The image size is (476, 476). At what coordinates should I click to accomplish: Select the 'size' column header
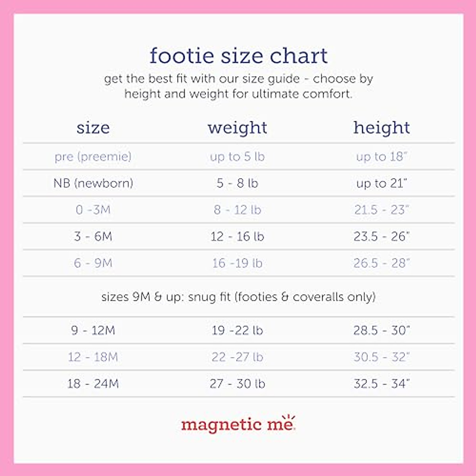(93, 128)
